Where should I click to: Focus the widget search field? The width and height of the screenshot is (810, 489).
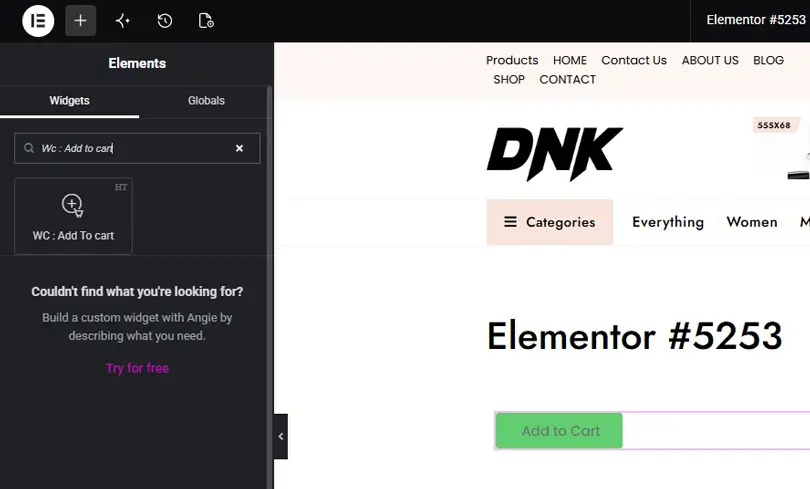point(137,148)
